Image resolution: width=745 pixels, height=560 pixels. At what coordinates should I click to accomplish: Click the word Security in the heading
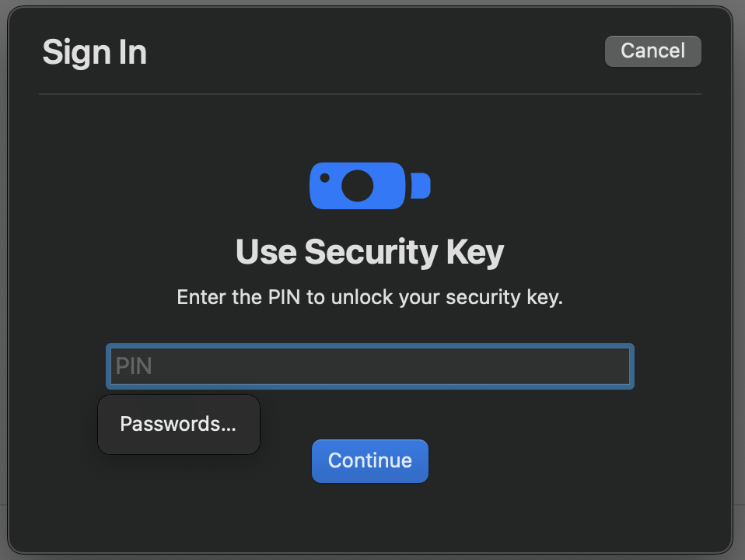point(371,252)
